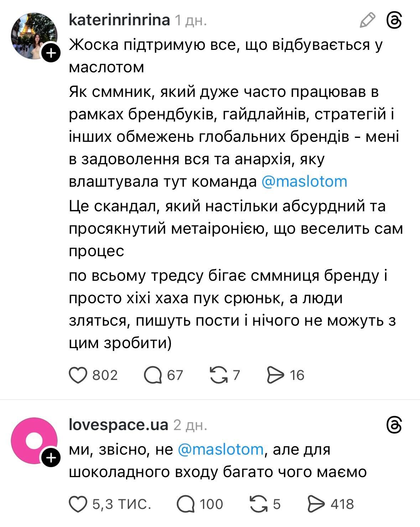The width and height of the screenshot is (420, 527).
Task: Tap Threads logo beside katerinrinrina's post
Action: (394, 20)
